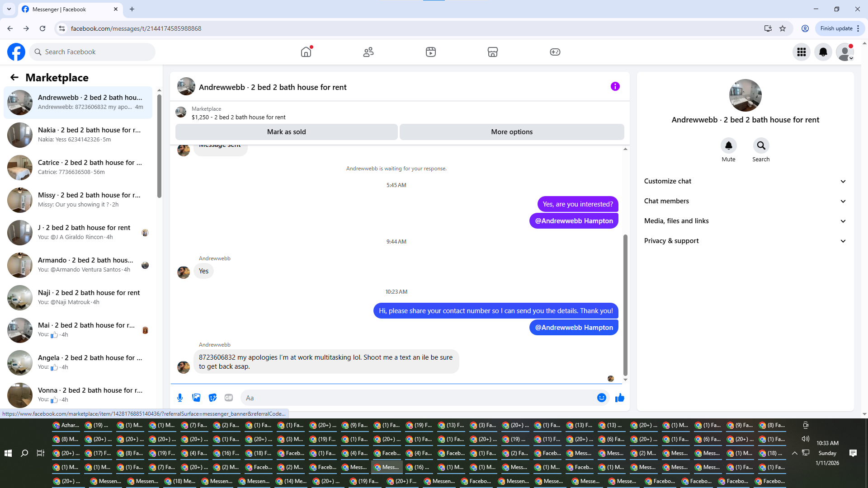Click the chat messages scrollbar

pyautogui.click(x=625, y=305)
